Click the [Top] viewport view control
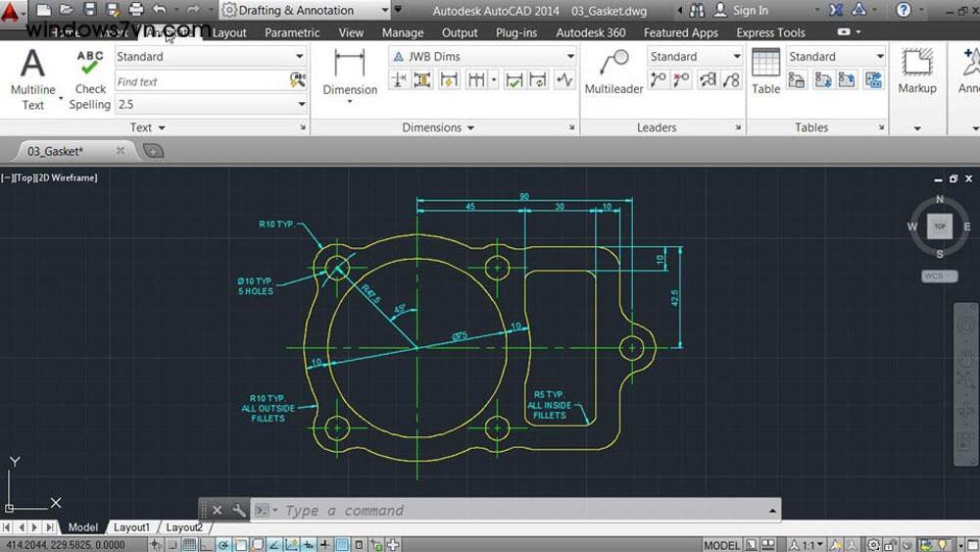980x552 pixels. 24,178
